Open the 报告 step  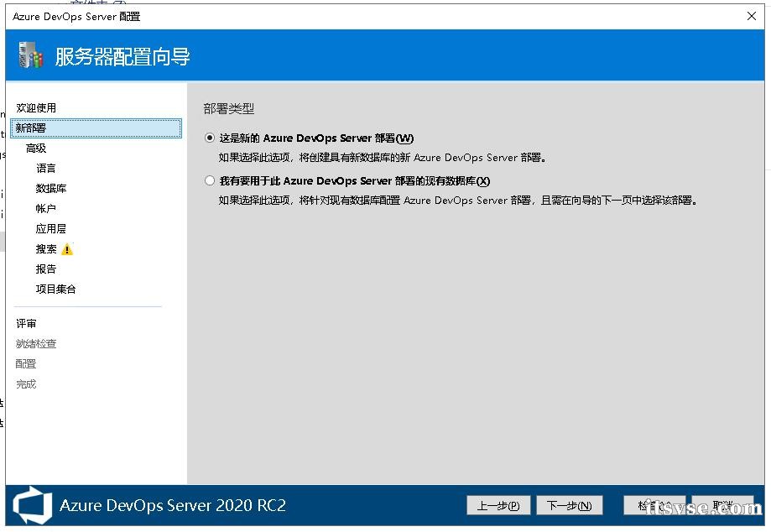46,269
